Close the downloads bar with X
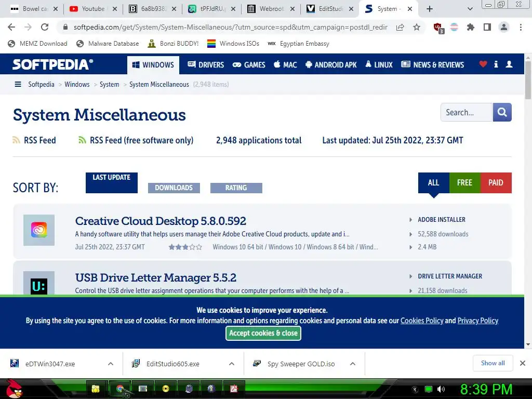 (x=523, y=363)
